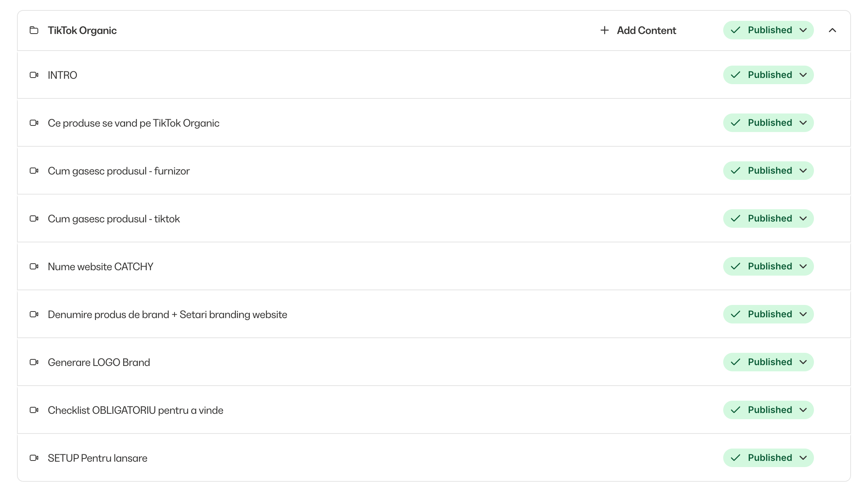
Task: Open the Cum gasesc produsul - tiktok lesson
Action: [x=114, y=219]
